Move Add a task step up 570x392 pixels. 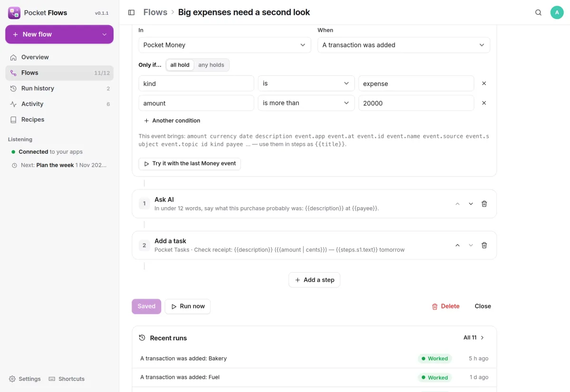[x=457, y=245]
